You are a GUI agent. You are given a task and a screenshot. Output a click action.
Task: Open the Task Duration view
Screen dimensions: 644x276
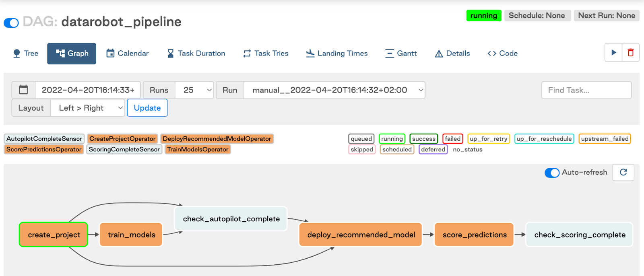pyautogui.click(x=196, y=54)
